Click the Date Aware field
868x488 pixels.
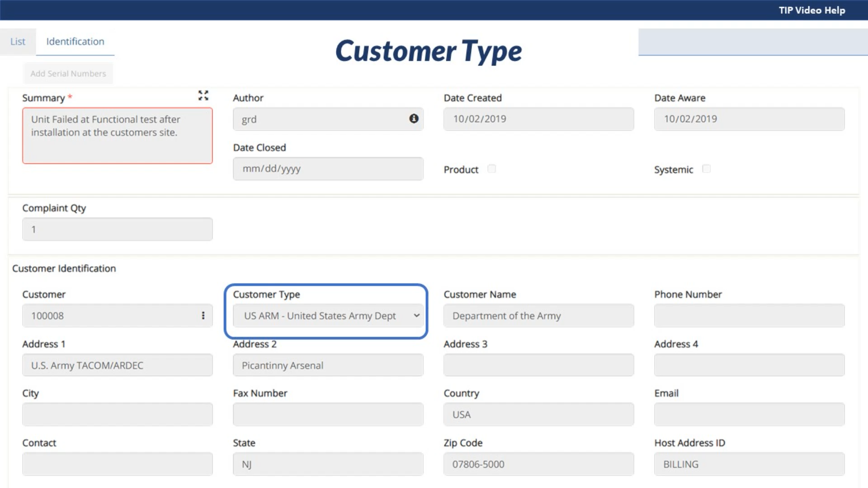(749, 119)
